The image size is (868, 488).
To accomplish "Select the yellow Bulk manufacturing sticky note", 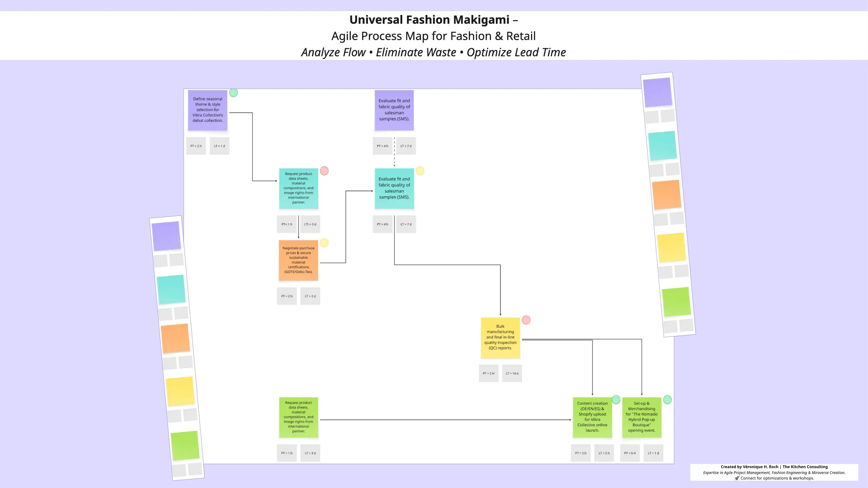I will click(500, 337).
